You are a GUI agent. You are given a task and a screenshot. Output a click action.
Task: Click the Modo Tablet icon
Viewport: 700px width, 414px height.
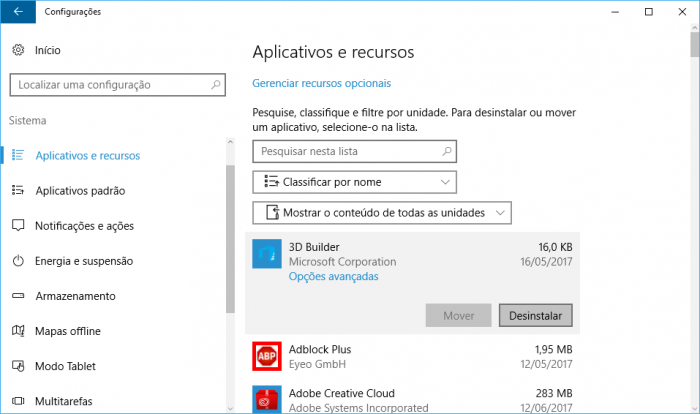tap(18, 366)
